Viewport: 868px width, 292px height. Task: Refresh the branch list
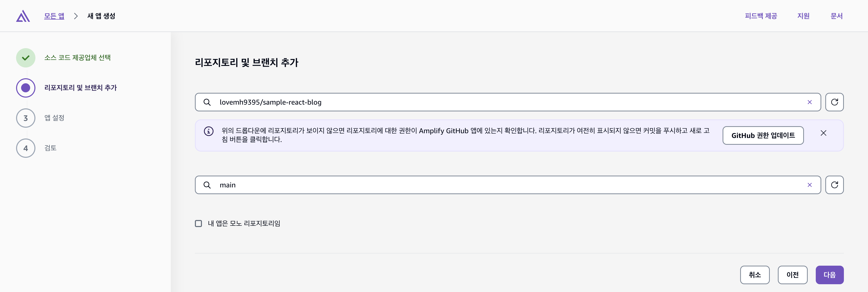pyautogui.click(x=834, y=185)
